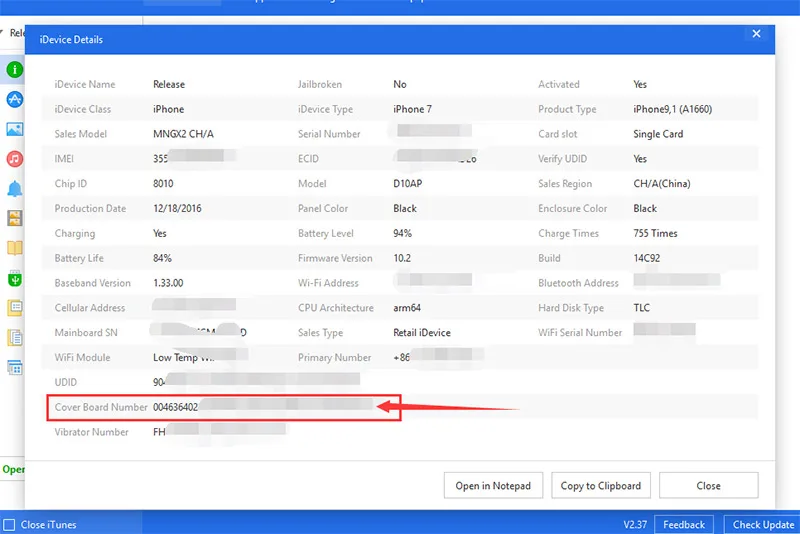The image size is (800, 534).
Task: Select the Charge Times value 755 Times
Action: [x=655, y=233]
